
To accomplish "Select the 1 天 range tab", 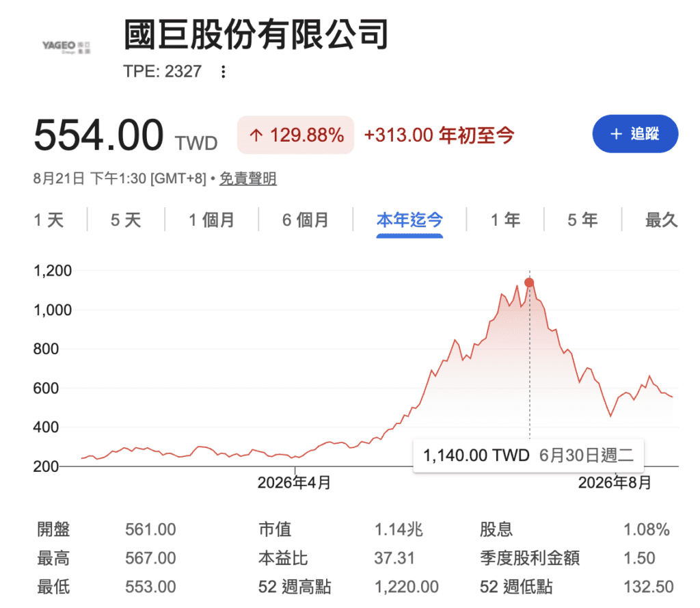I will pos(49,220).
